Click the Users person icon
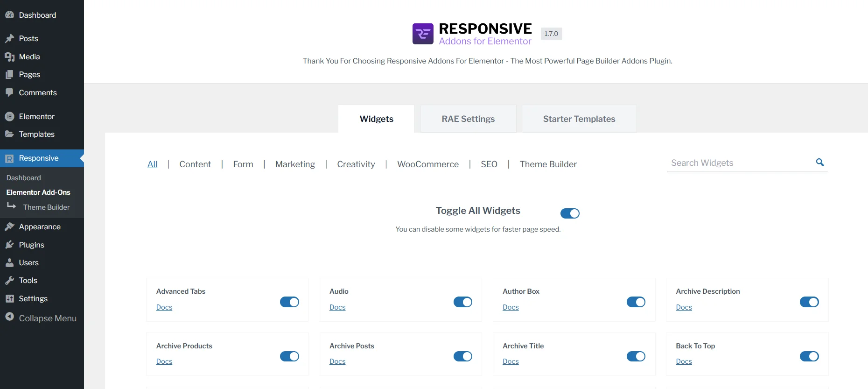Screen dimensions: 868x389 [x=9, y=262]
